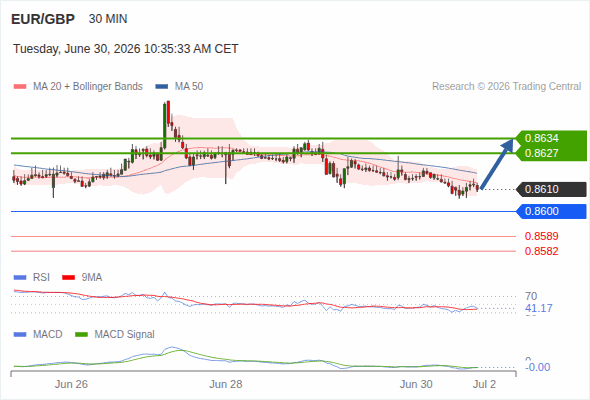Click the Jun 26 date axis marker
590x400 pixels.
[x=71, y=384]
